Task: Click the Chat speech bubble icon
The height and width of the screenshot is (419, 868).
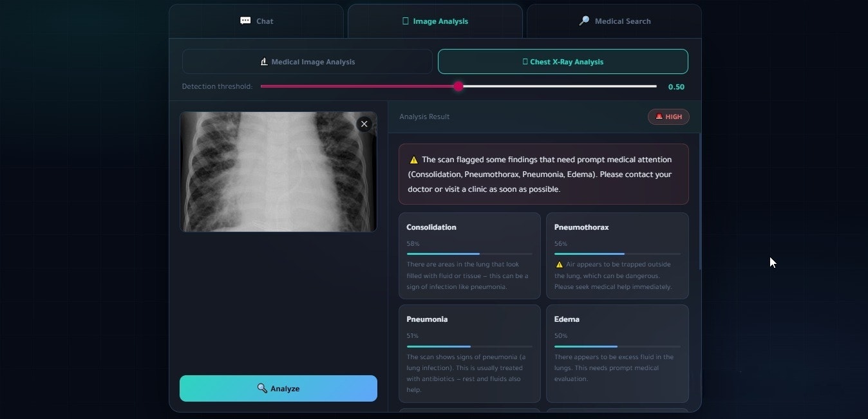Action: [x=245, y=21]
